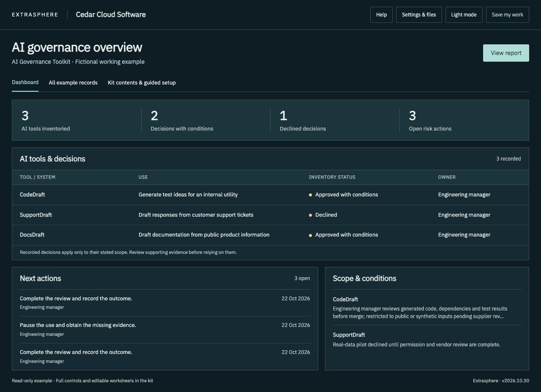The height and width of the screenshot is (392, 541).
Task: Click the '3 recorded' count label
Action: (508, 159)
